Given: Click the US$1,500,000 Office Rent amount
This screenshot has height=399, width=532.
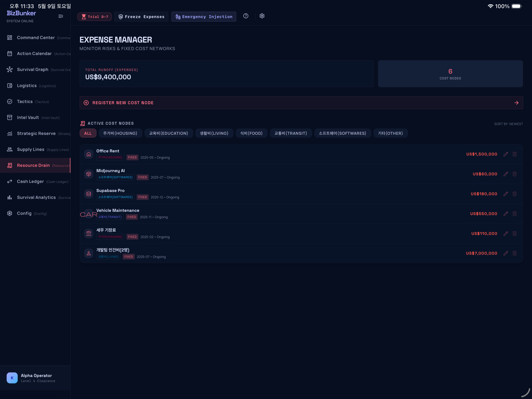Looking at the screenshot, I should pos(482,154).
